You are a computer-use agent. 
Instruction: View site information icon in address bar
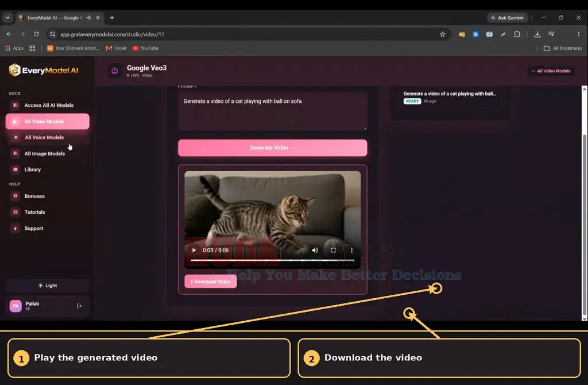click(52, 34)
